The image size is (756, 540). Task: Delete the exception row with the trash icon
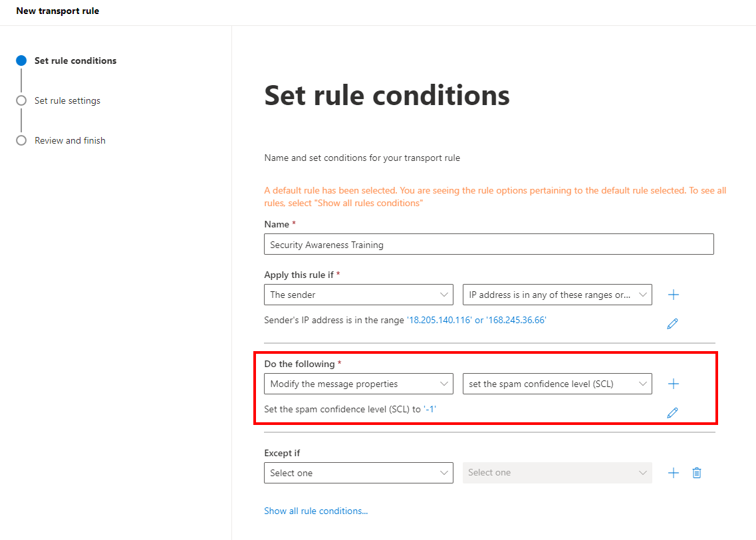(x=696, y=472)
